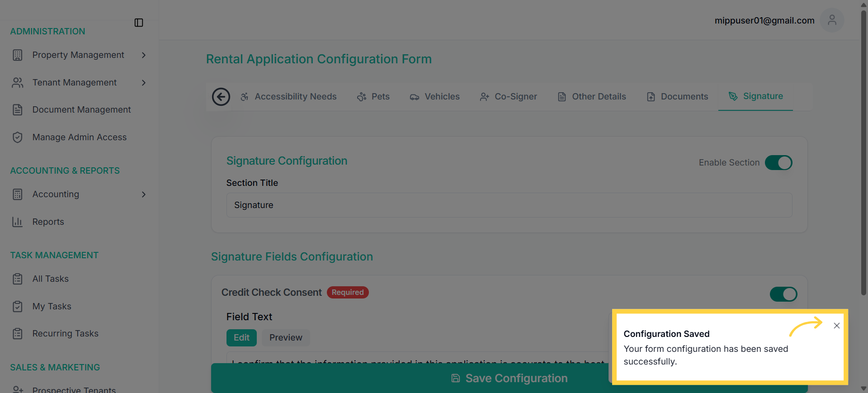Screen dimensions: 868x393
Task: Click the Save Configuration button
Action: 509,378
